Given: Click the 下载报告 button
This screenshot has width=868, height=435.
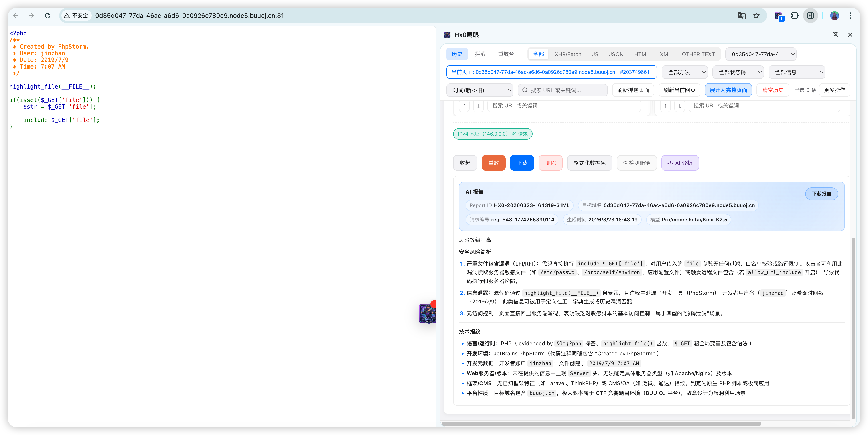Looking at the screenshot, I should pos(821,194).
